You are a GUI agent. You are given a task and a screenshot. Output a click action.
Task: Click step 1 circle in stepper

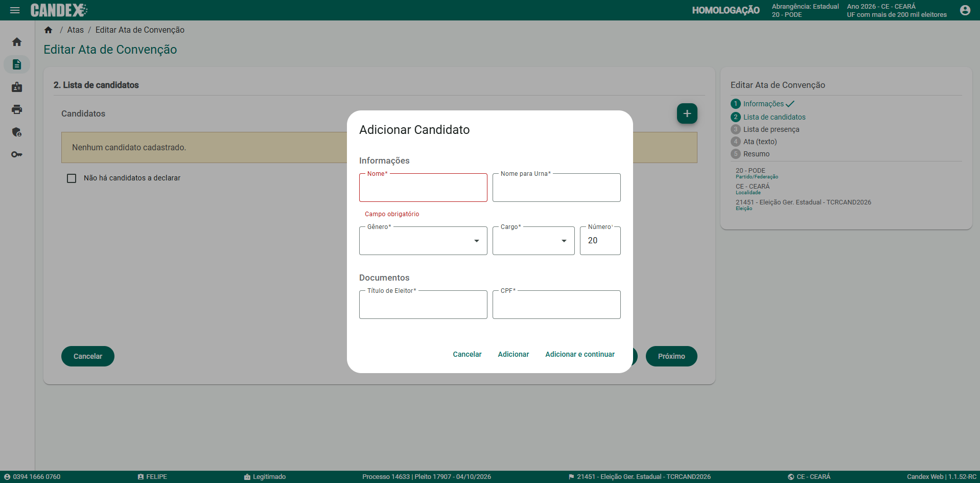[x=736, y=104]
